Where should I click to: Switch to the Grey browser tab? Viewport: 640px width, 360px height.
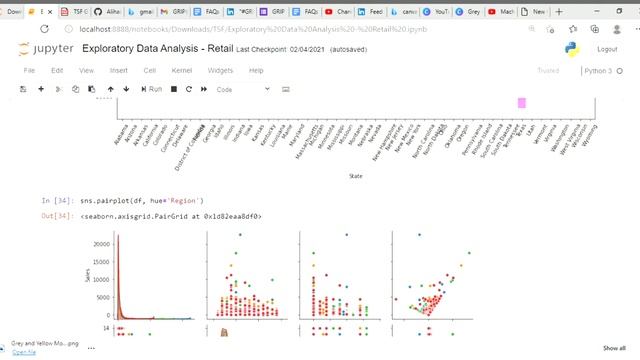click(x=468, y=12)
